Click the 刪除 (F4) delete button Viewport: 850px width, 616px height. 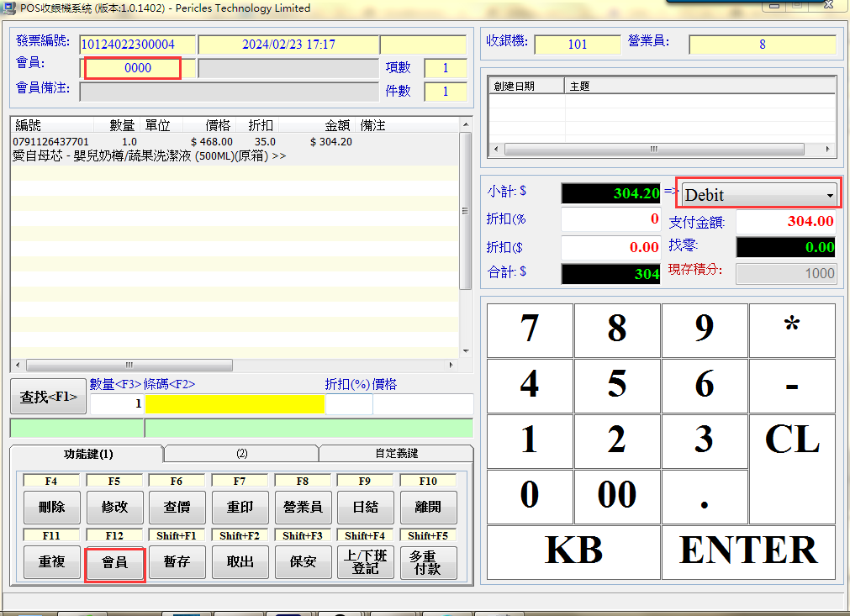point(51,507)
